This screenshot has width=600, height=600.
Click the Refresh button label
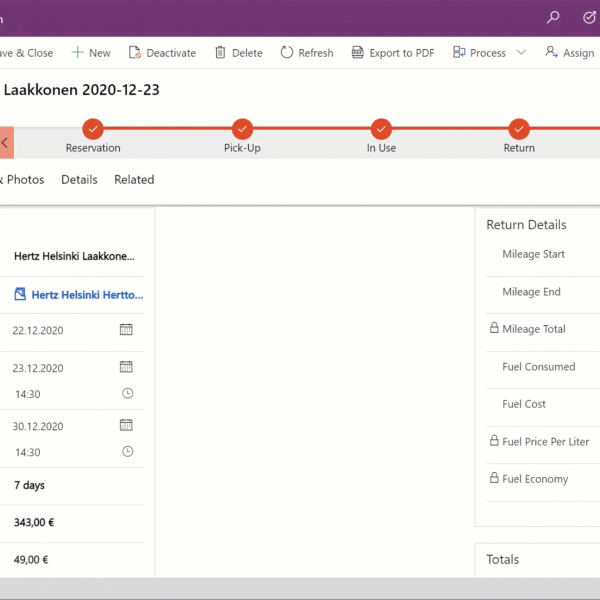(316, 53)
